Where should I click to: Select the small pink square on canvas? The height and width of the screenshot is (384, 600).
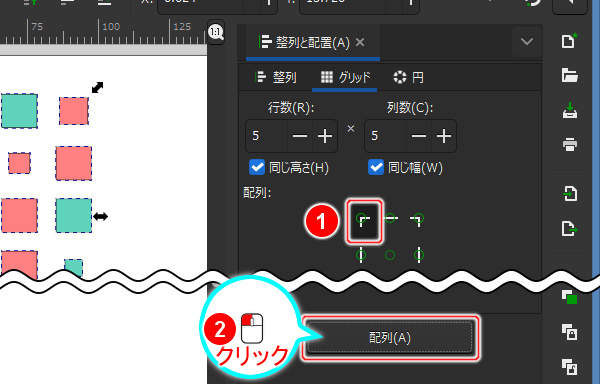click(19, 163)
